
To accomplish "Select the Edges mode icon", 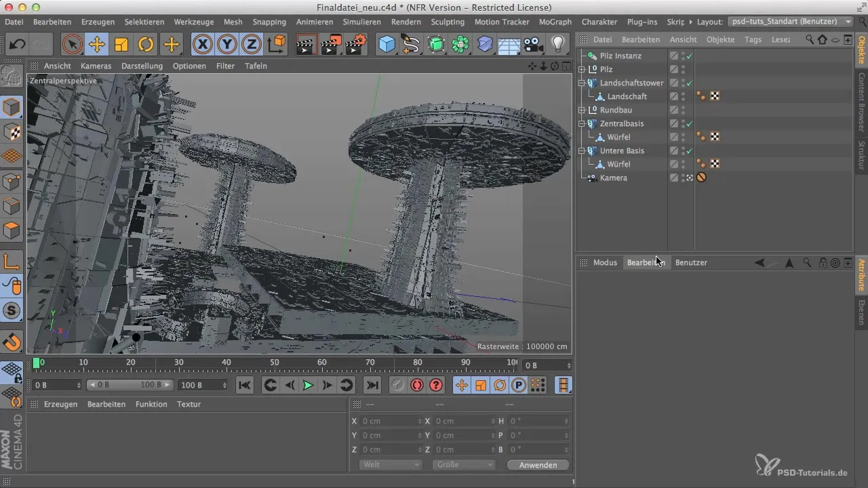I will [x=12, y=205].
